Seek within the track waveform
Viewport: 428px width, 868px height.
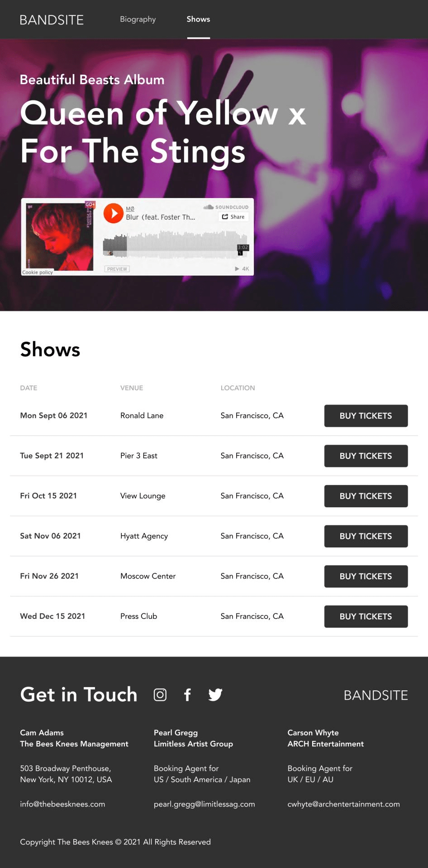point(175,244)
